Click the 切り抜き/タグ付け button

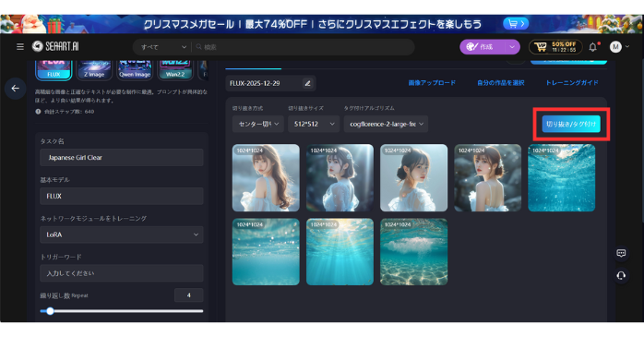pos(571,124)
